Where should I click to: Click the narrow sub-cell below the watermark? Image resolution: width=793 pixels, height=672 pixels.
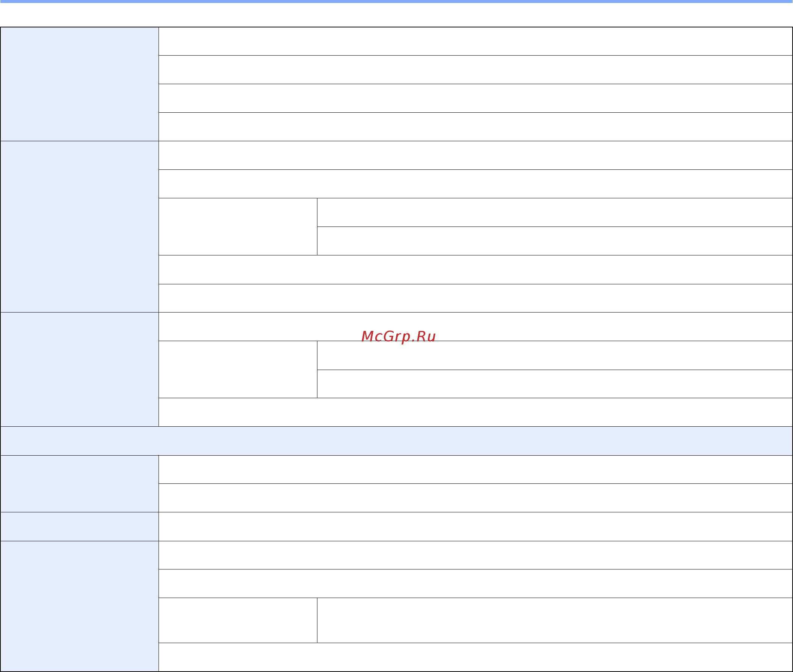pyautogui.click(x=238, y=370)
